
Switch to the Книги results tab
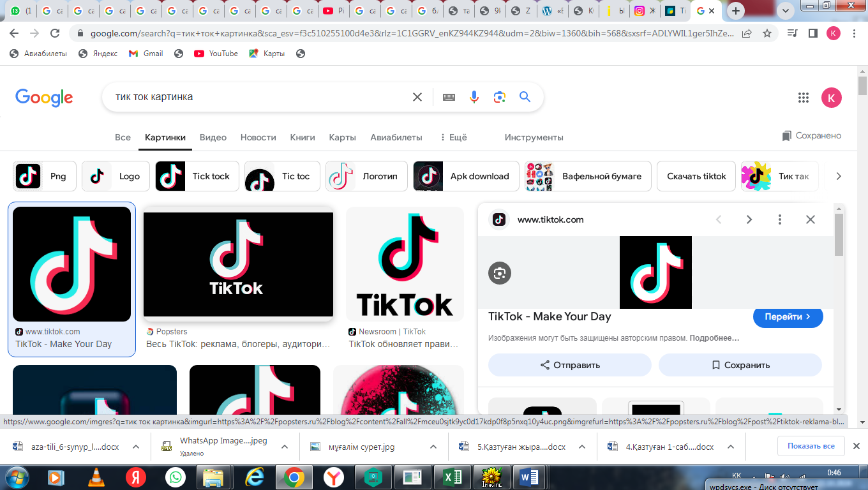coord(303,137)
